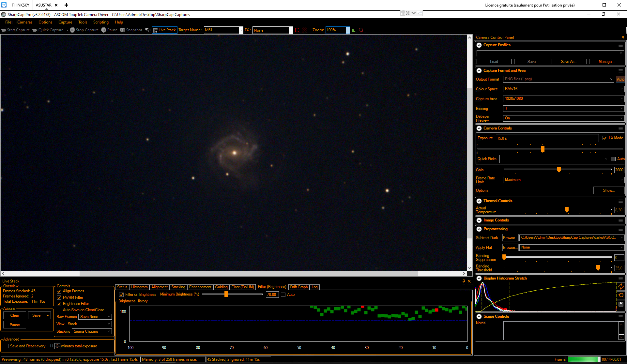Screen dimensions: 627x364
Task: Click the Quick Capture toolbar button
Action: (48, 30)
